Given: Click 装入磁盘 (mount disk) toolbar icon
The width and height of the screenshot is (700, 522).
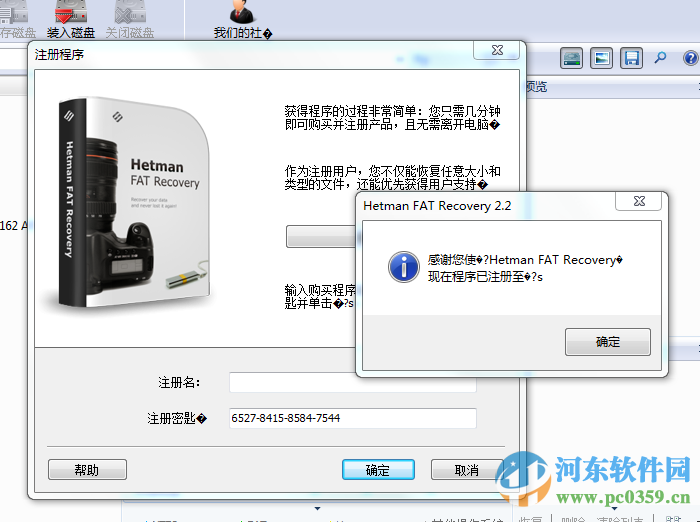Looking at the screenshot, I should (71, 19).
